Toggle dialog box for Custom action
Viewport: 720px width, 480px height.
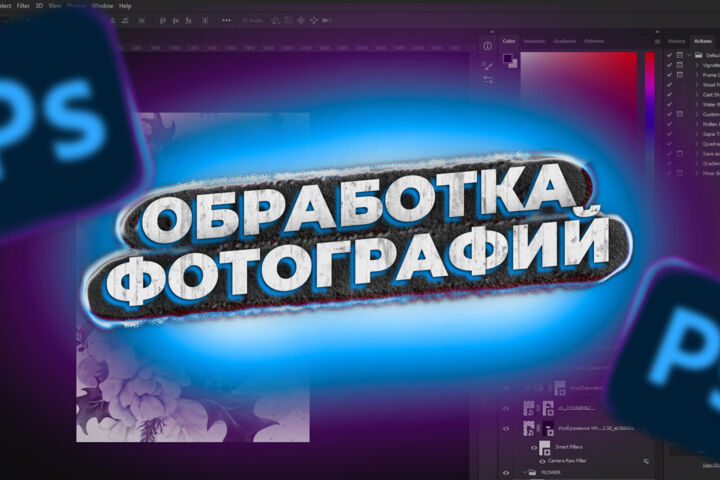(x=680, y=114)
